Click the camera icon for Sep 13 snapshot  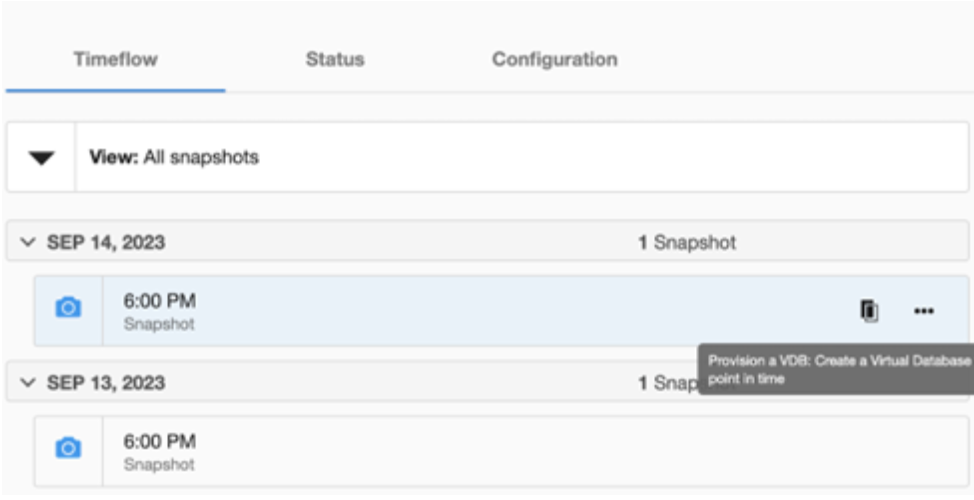68,448
